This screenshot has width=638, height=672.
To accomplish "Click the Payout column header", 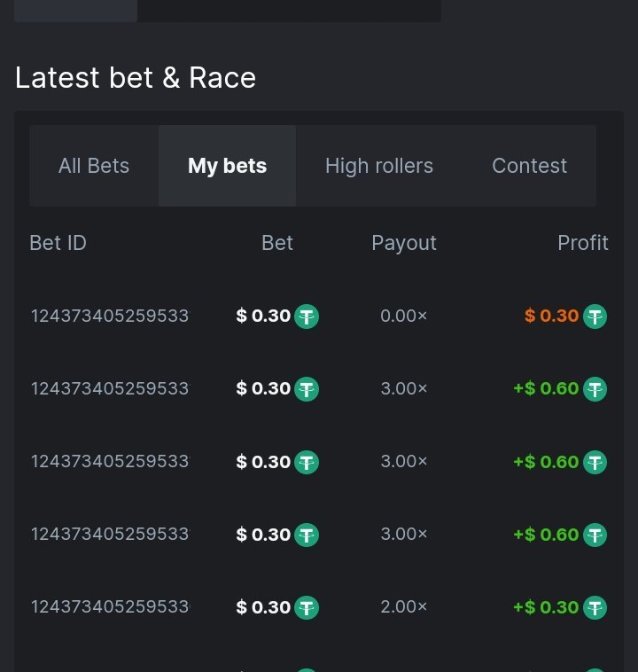I will 404,243.
